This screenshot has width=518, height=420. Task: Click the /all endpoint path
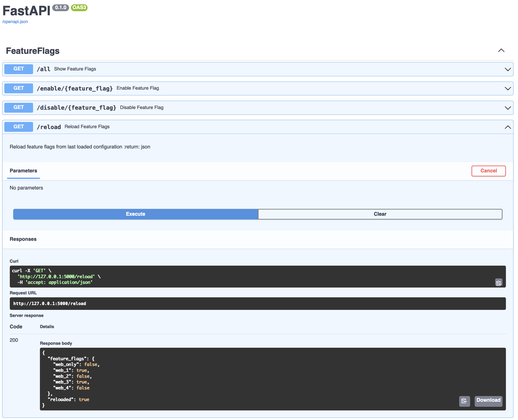pos(44,69)
